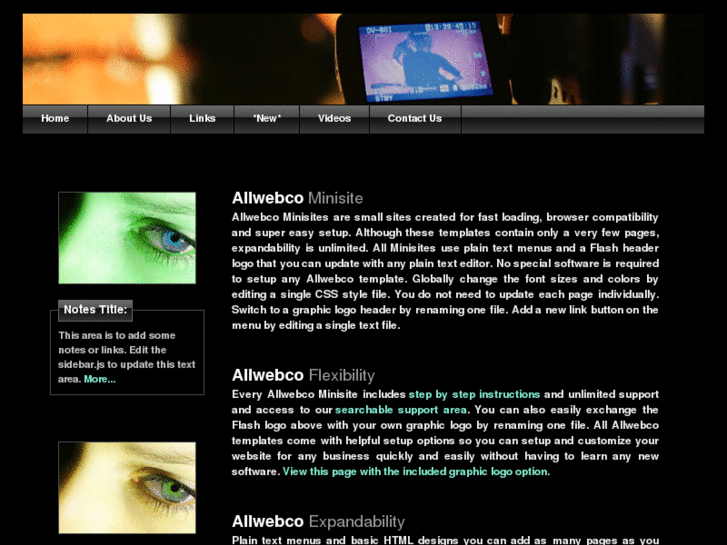This screenshot has width=727, height=545.
Task: Click the Allwebco Flexibility heading
Action: [x=303, y=375]
